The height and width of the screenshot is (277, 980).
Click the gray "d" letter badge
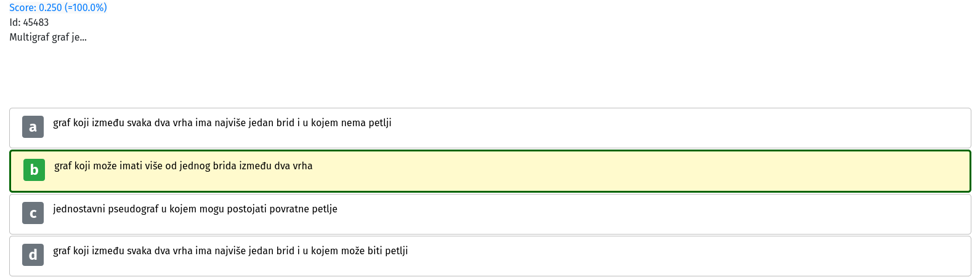coord(33,255)
